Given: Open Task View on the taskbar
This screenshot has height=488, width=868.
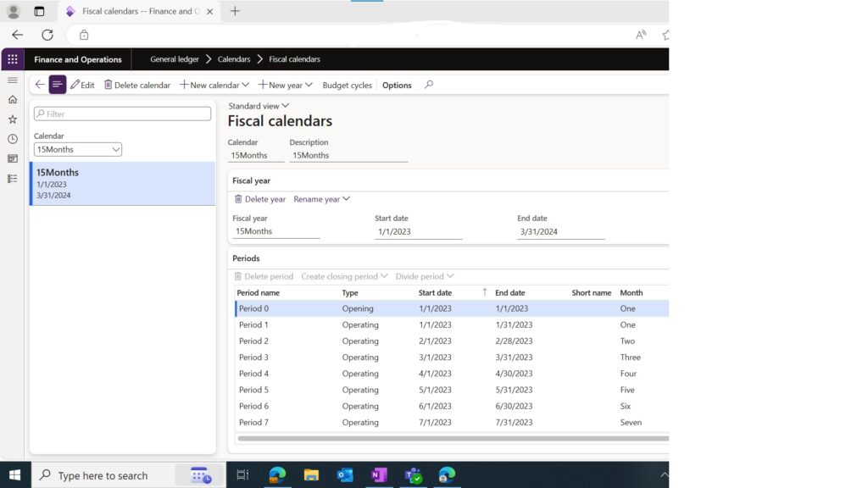Looking at the screenshot, I should tap(242, 474).
